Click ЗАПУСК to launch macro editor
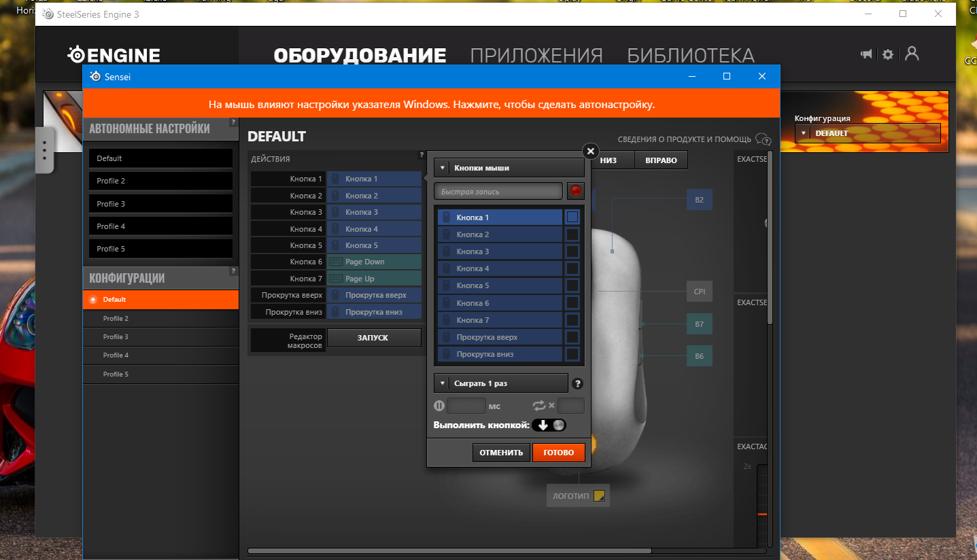The width and height of the screenshot is (977, 560). [373, 338]
